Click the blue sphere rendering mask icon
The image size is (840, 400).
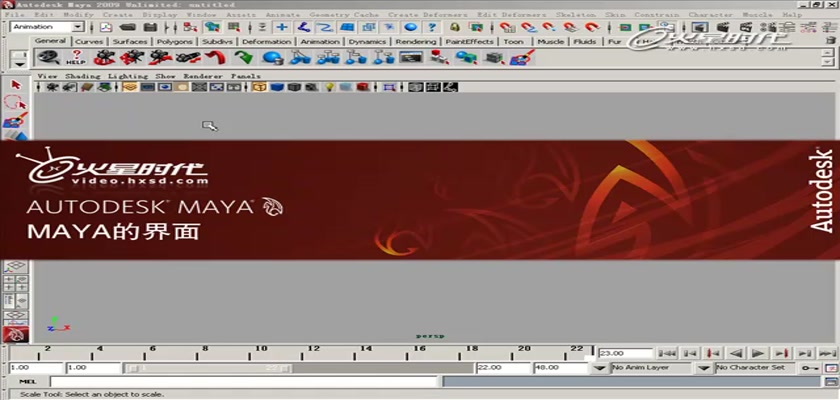click(x=411, y=27)
